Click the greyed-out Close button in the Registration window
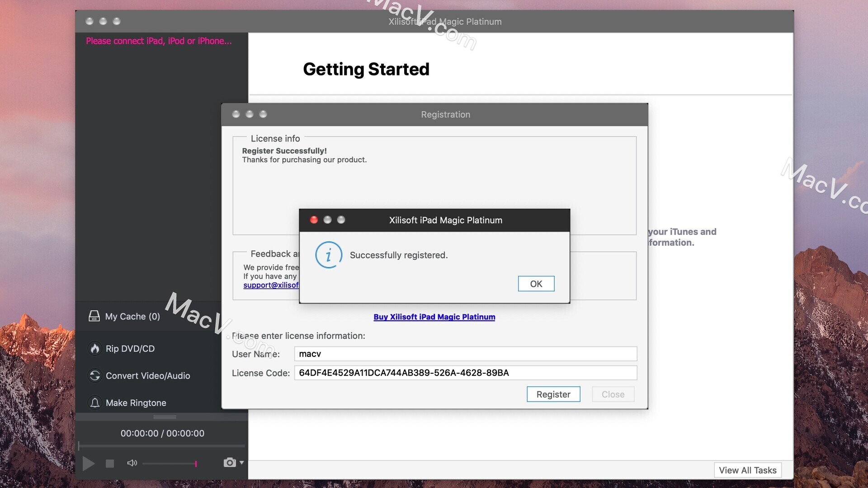Viewport: 868px width, 488px height. (x=613, y=394)
